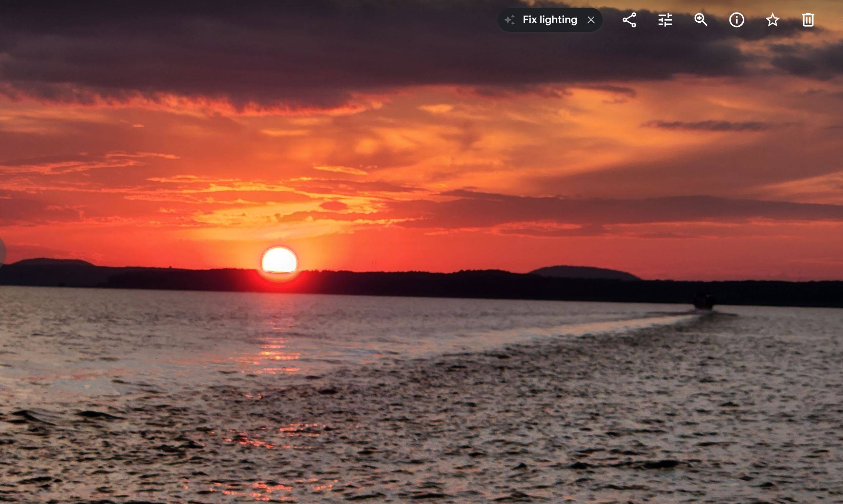Viewport: 843px width, 504px height.
Task: Click the sparkle icon in suggestion chip
Action: [x=510, y=20]
